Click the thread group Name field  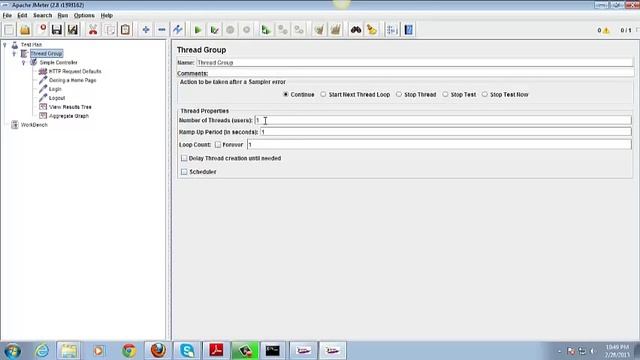coord(415,62)
